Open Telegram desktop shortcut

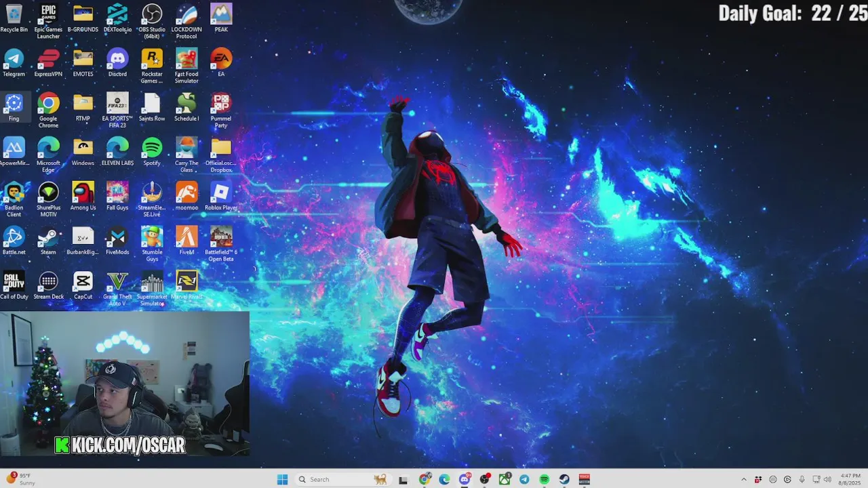14,63
